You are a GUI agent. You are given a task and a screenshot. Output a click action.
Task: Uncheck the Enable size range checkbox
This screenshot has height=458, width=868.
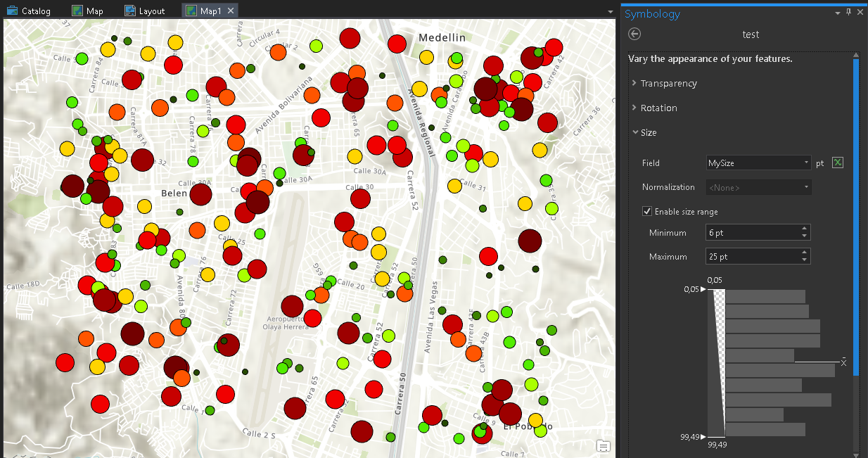click(x=647, y=211)
